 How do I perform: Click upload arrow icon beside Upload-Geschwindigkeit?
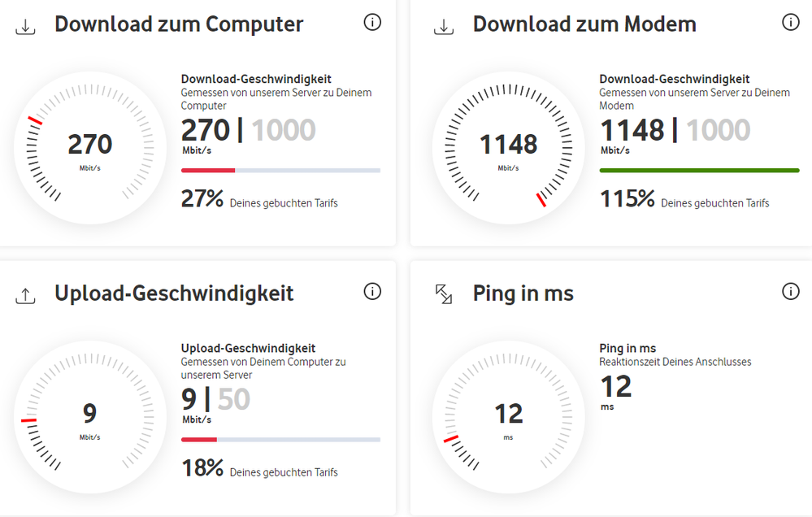26,296
